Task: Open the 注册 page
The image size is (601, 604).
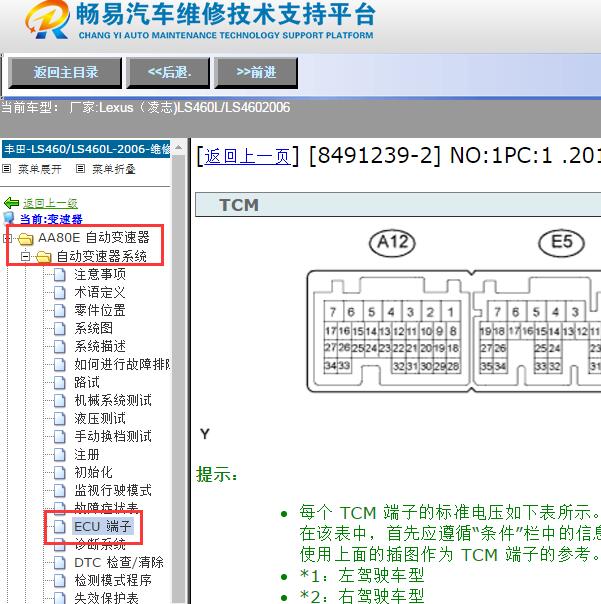Action: 87,455
